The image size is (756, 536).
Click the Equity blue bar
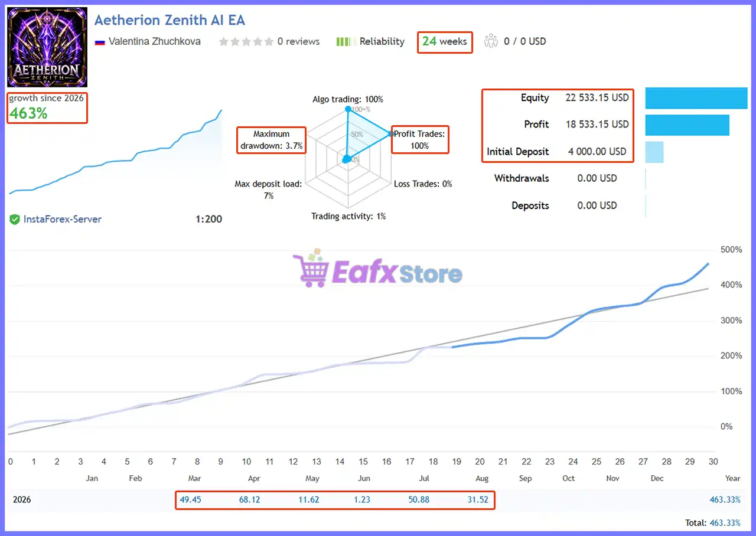coord(696,98)
